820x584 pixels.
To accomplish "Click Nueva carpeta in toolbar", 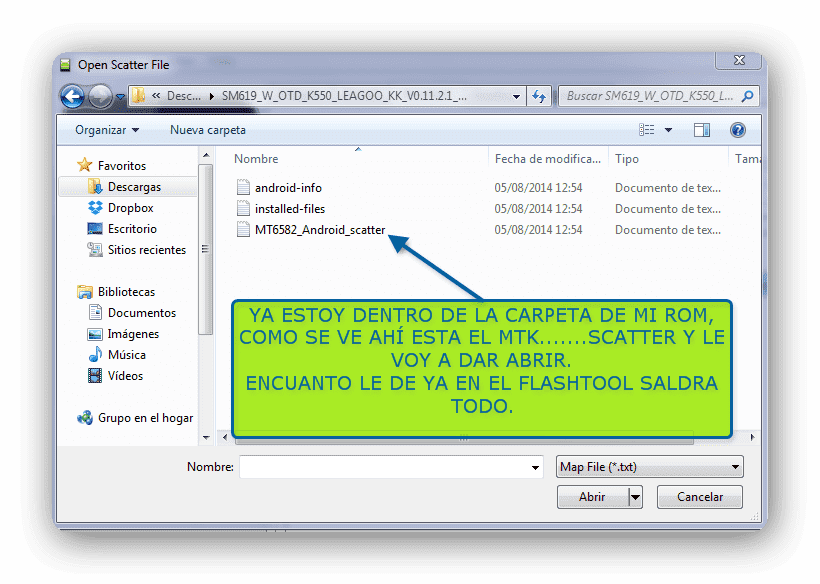I will 208,130.
